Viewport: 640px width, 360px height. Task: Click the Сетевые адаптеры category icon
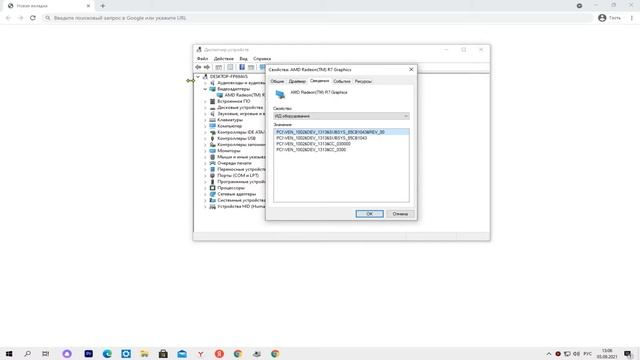point(212,194)
